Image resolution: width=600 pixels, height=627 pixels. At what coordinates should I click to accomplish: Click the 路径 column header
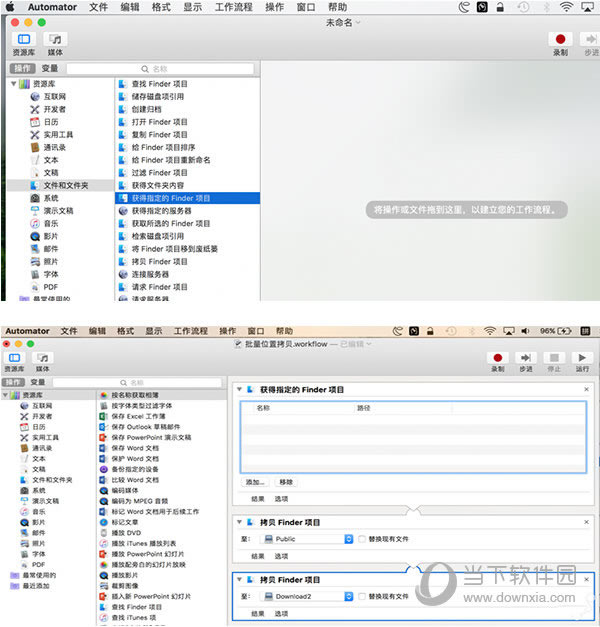click(364, 408)
